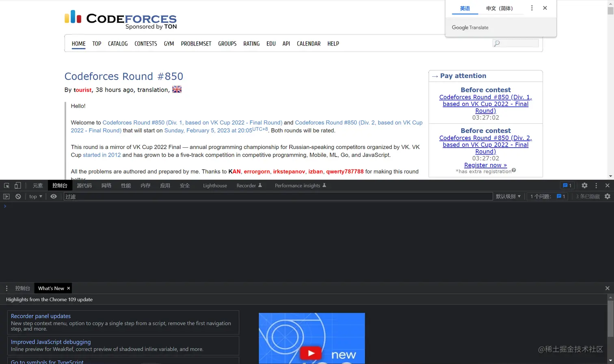Toggle the device toolbar icon

pos(17,185)
